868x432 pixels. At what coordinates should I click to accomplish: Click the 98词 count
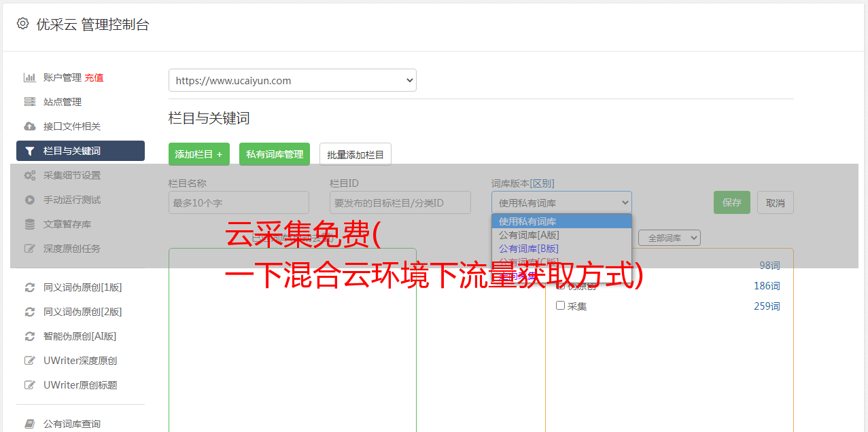pyautogui.click(x=769, y=266)
